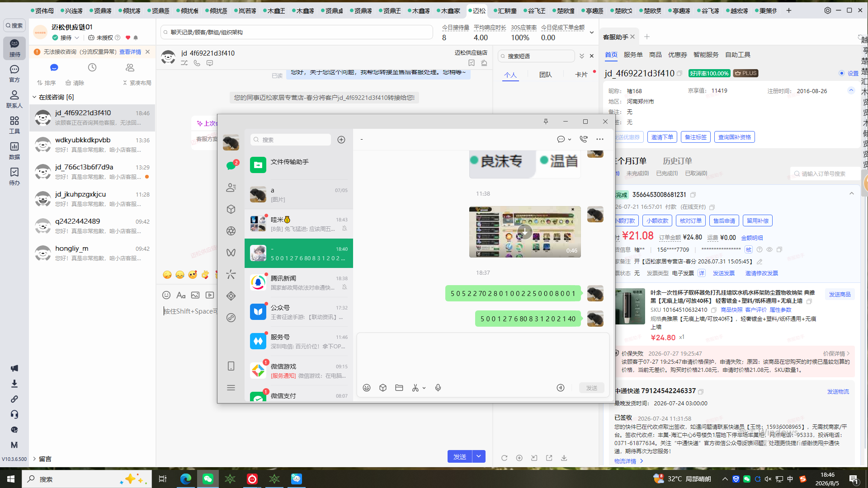Toggle the eye icon to reveal recipient info

tap(769, 249)
